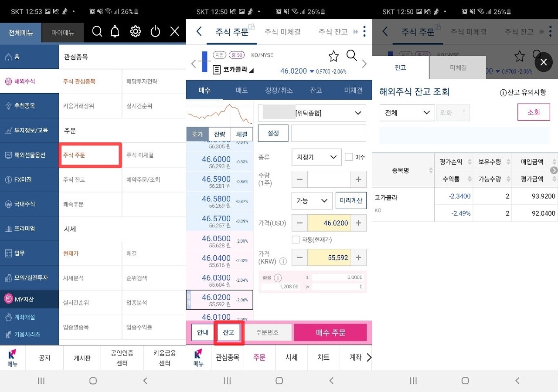Close the balance popup with X
Image resolution: width=558 pixels, height=392 pixels.
tap(544, 62)
